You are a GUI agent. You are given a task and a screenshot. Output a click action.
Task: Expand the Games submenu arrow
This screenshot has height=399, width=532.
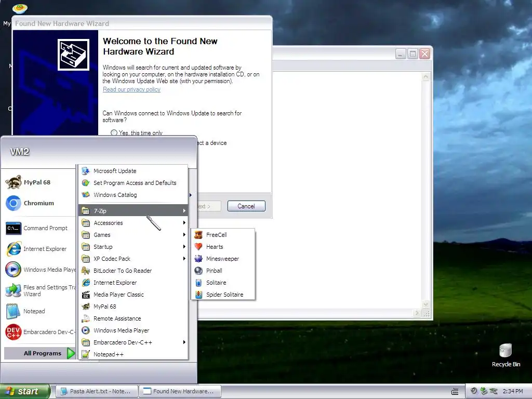[x=184, y=235]
